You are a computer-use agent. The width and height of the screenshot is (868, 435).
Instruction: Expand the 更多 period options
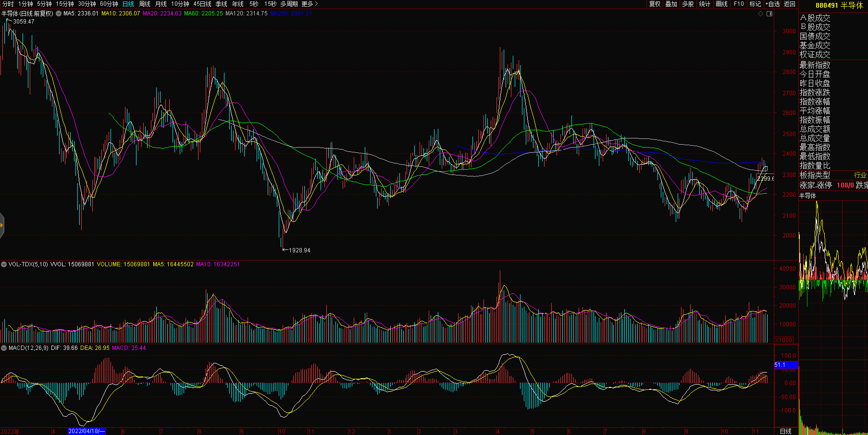pos(310,4)
